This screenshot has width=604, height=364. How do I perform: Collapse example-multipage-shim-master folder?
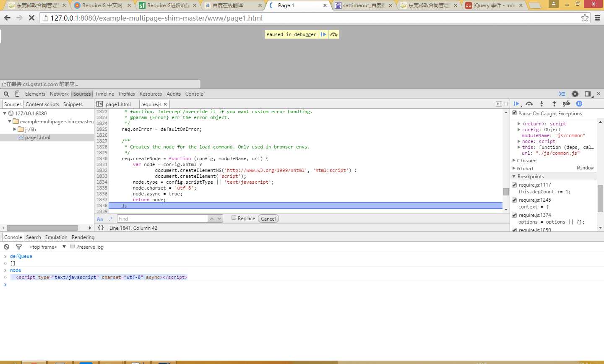[x=10, y=121]
